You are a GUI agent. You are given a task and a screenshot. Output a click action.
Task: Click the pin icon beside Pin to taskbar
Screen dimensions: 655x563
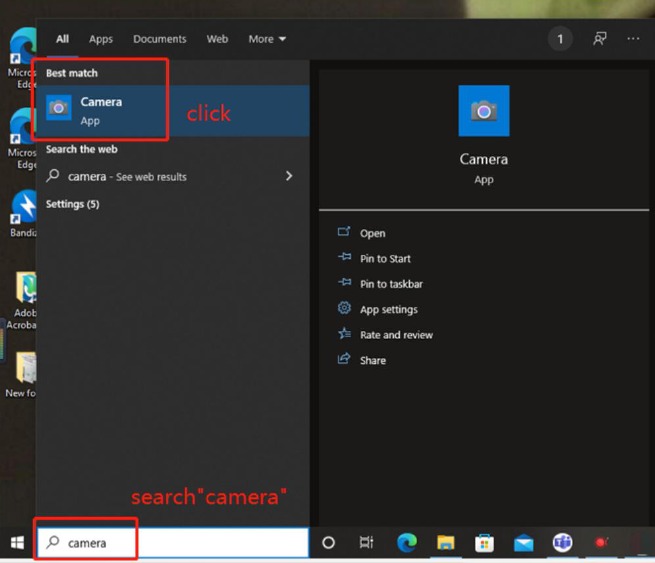(345, 282)
